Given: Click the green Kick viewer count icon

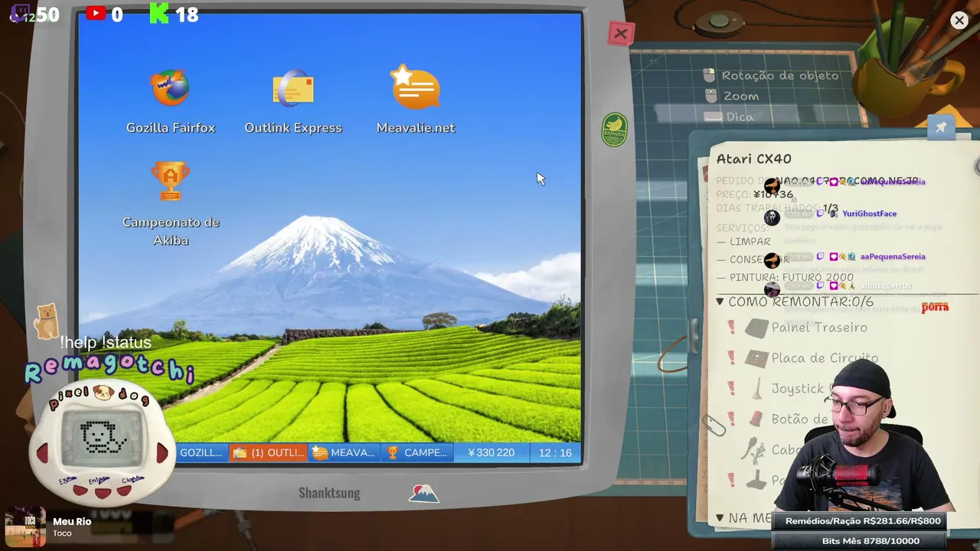Looking at the screenshot, I should pyautogui.click(x=159, y=13).
